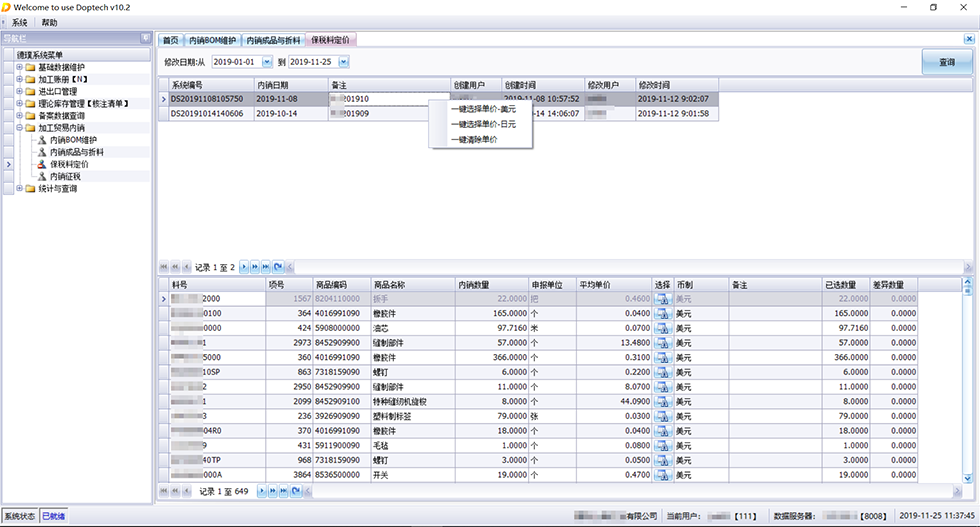Screen dimensions: 980x527
Task: Expand the 基础数据维护 folder
Action: [x=19, y=67]
